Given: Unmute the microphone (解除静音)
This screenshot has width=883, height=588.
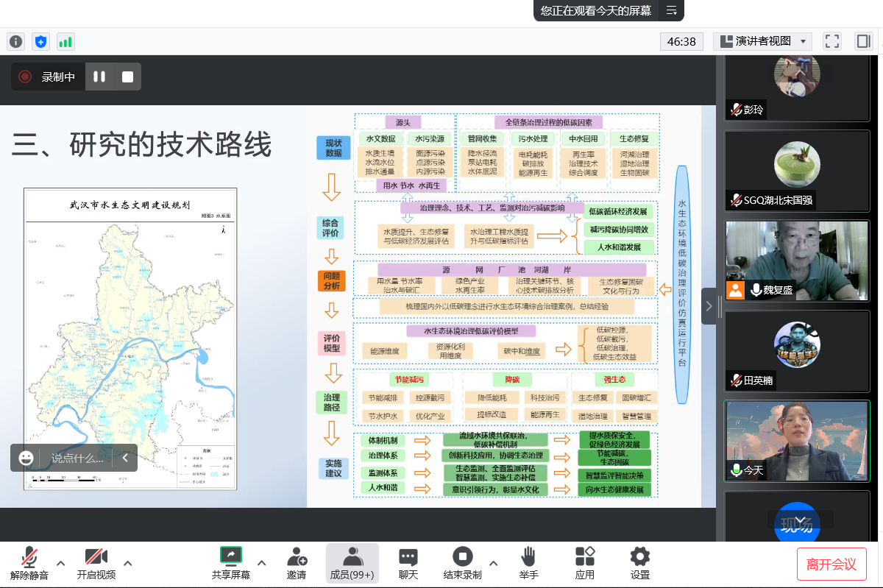Looking at the screenshot, I should point(29,563).
